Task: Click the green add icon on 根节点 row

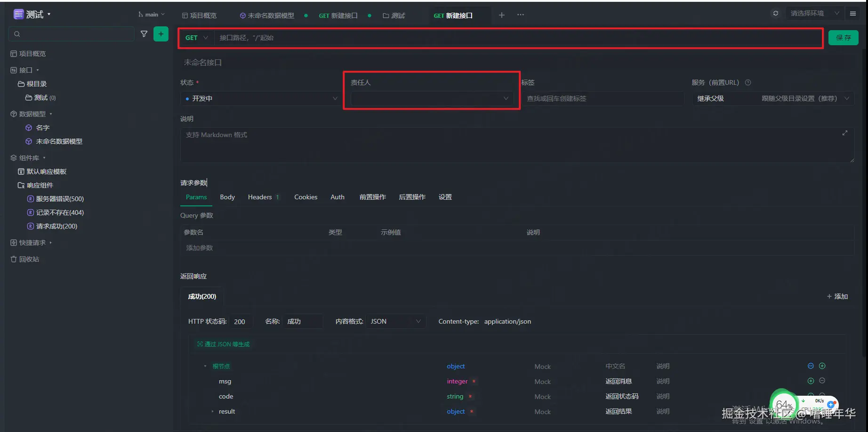Action: click(822, 366)
